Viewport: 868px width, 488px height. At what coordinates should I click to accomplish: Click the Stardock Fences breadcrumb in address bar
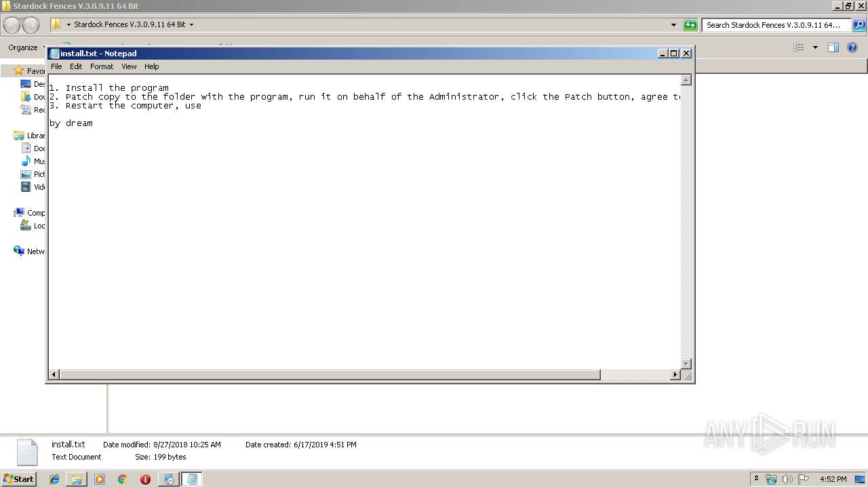click(x=130, y=24)
